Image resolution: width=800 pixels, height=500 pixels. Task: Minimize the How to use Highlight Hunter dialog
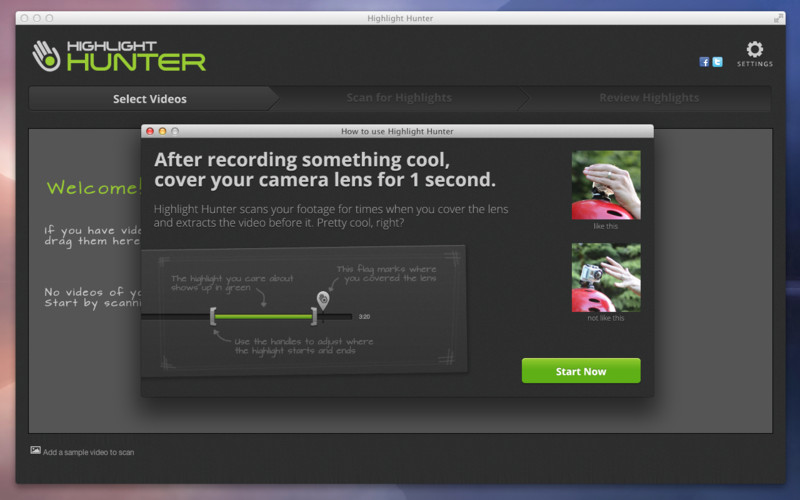click(162, 131)
